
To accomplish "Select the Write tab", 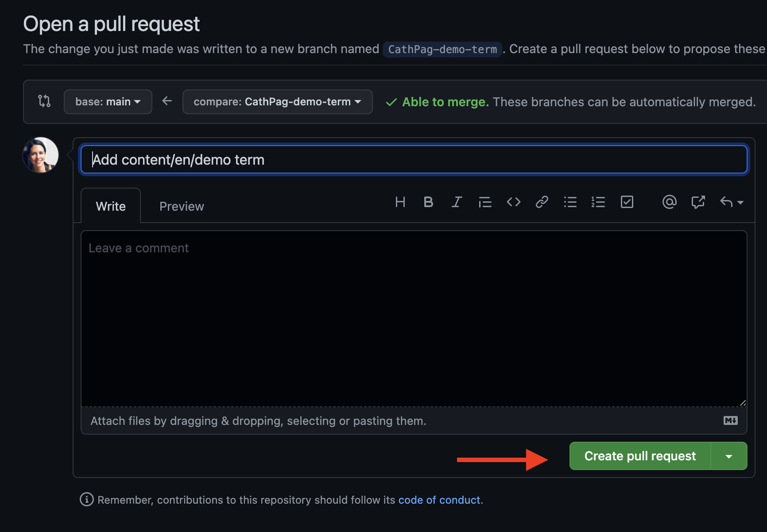I will 111,206.
